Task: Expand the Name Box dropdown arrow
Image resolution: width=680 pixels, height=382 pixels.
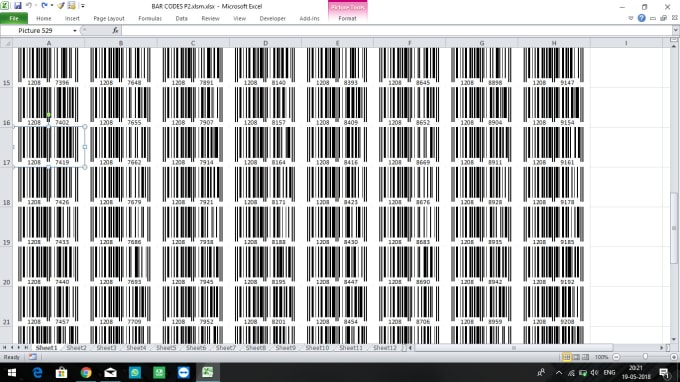Action: [75, 31]
